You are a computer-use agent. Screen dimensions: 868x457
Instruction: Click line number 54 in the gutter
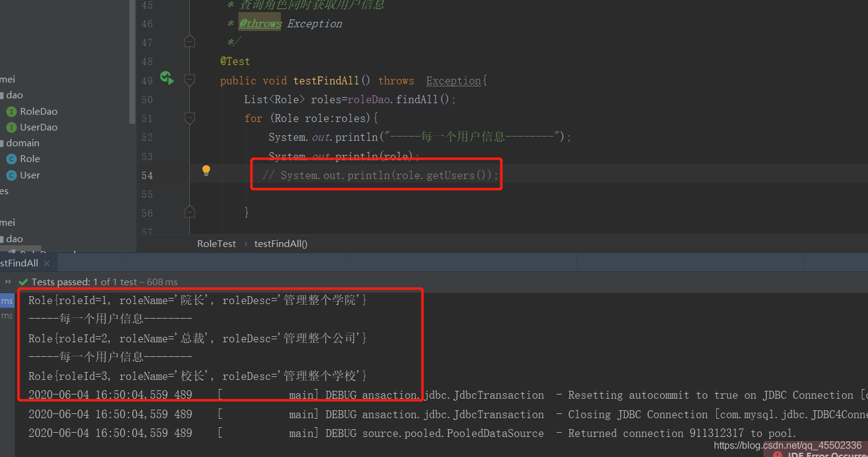click(147, 175)
